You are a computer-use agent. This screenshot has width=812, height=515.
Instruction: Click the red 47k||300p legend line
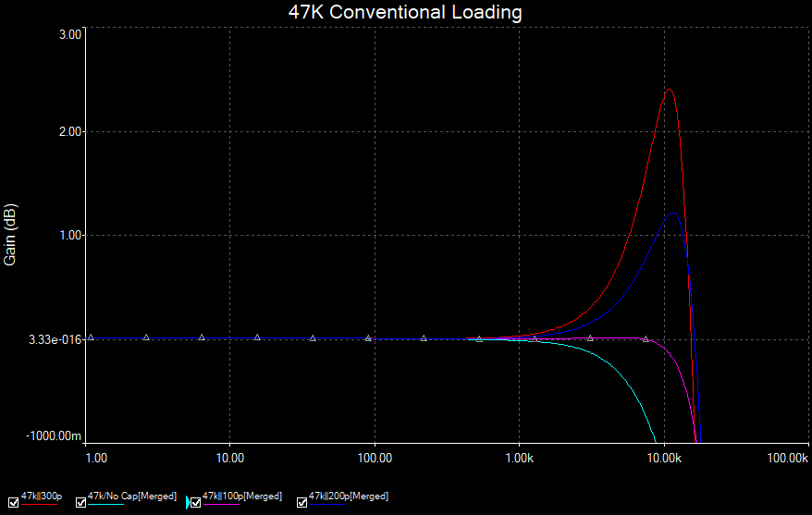click(39, 504)
